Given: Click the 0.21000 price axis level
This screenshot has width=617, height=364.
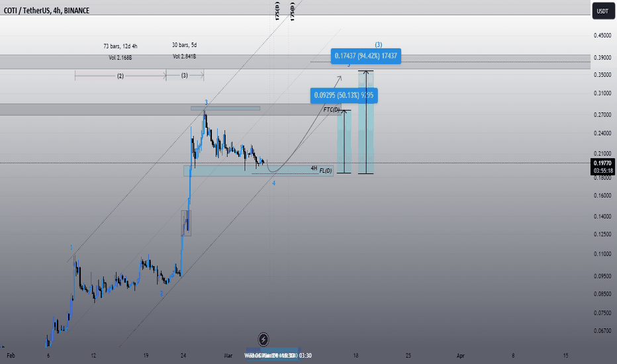Looking at the screenshot, I should click(602, 154).
